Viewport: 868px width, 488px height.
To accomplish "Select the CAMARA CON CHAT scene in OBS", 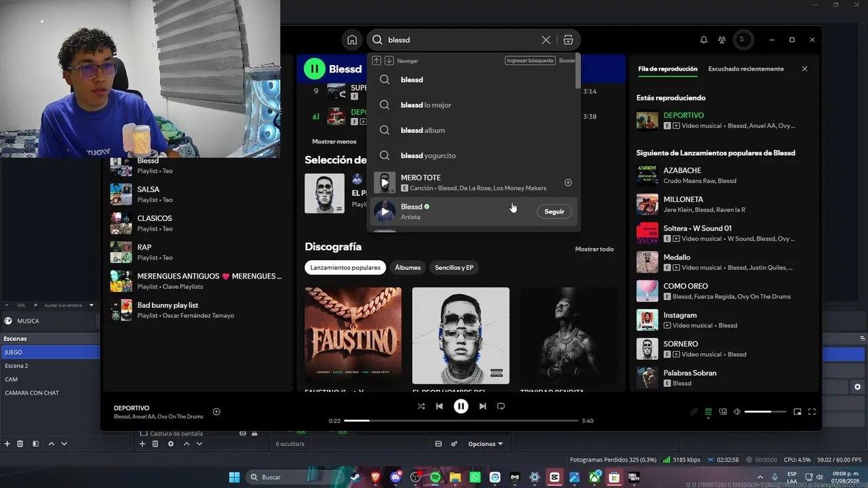I will pos(50,393).
